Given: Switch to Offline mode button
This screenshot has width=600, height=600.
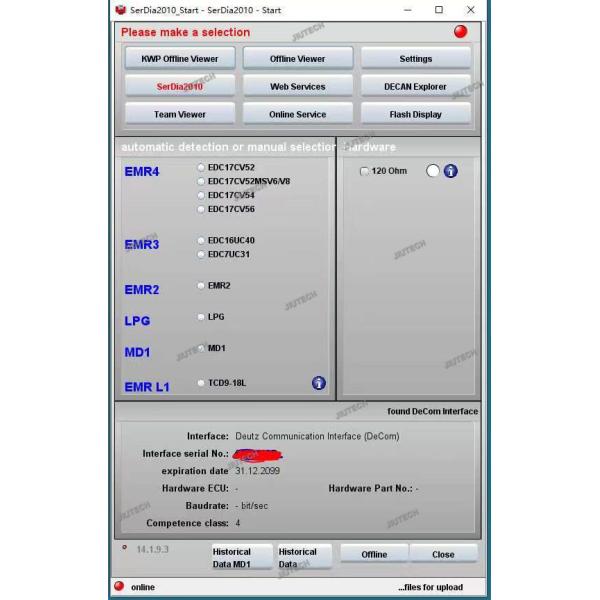Looking at the screenshot, I should (374, 554).
